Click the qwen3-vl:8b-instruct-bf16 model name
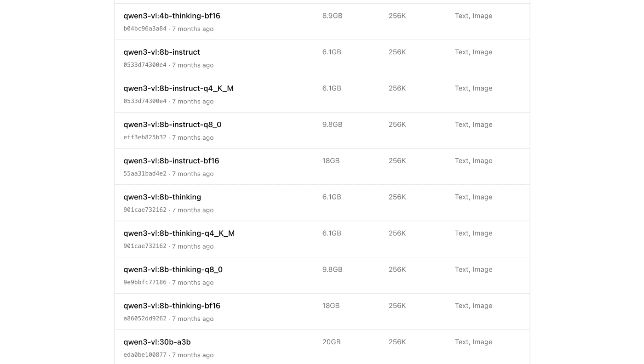 (171, 161)
